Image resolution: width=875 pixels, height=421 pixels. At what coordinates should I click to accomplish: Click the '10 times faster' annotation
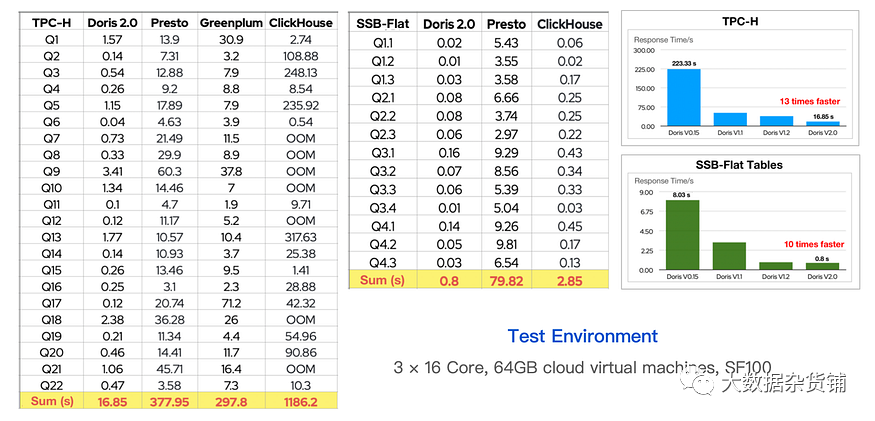click(814, 244)
